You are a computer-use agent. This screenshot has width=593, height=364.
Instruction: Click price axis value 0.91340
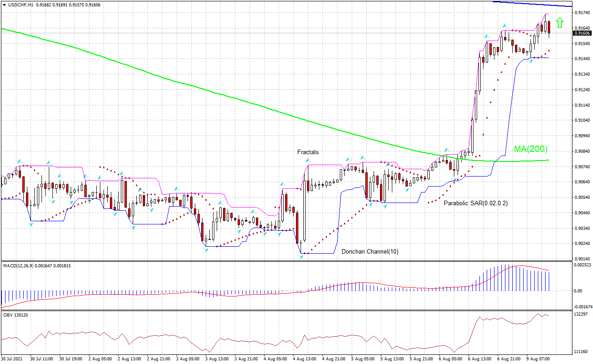[582, 74]
